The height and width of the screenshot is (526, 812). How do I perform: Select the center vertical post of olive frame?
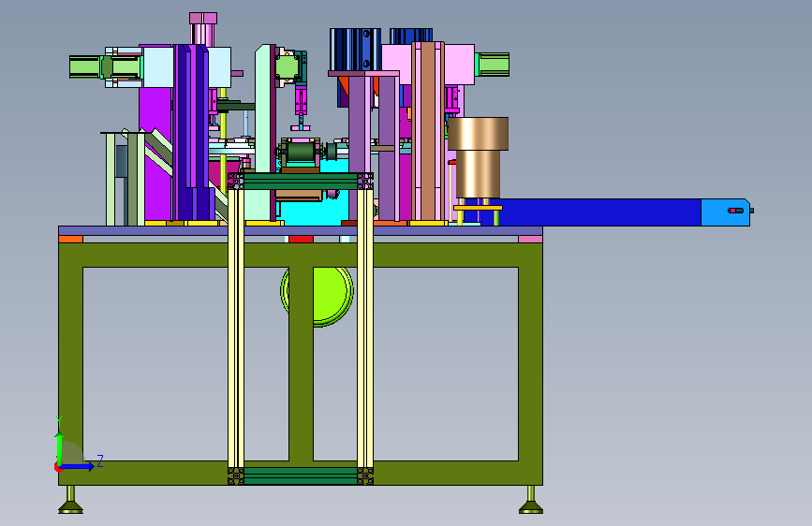[x=301, y=364]
